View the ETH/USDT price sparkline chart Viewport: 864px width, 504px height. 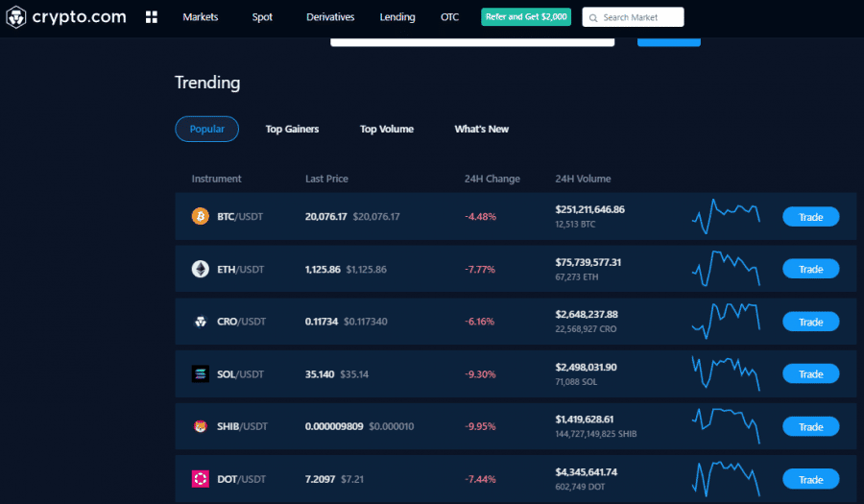pos(726,269)
